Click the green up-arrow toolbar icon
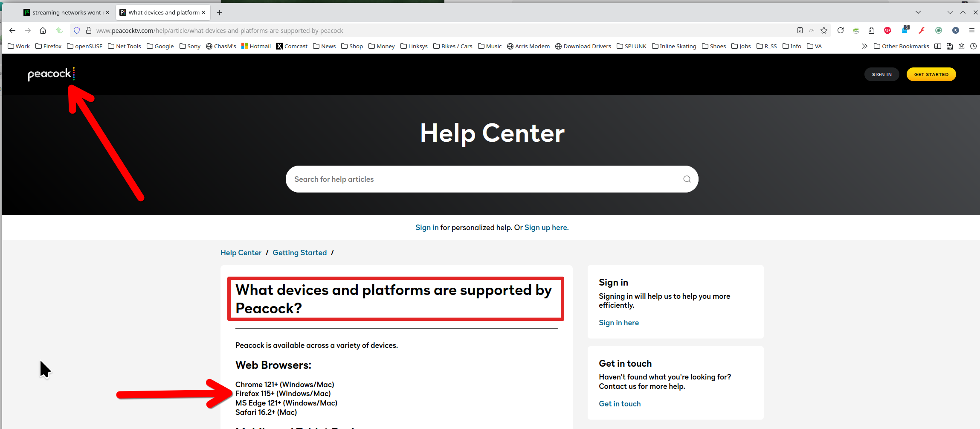The height and width of the screenshot is (429, 980). coord(59,30)
